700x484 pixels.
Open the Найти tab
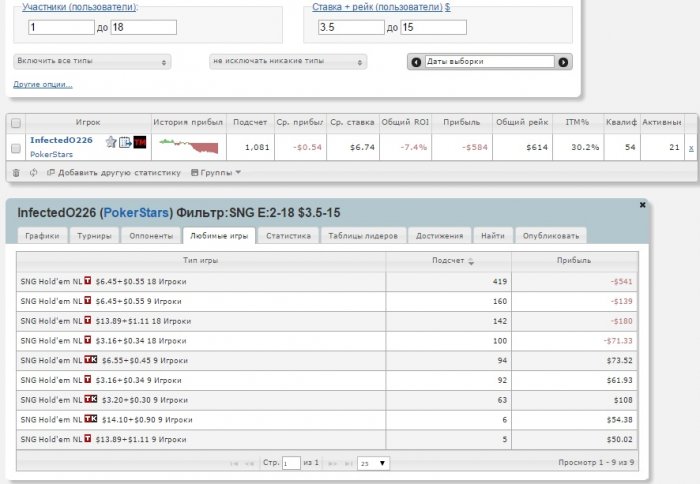point(493,236)
